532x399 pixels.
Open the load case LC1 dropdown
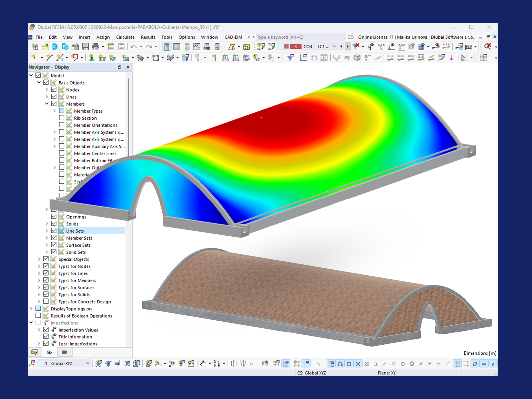coord(335,46)
